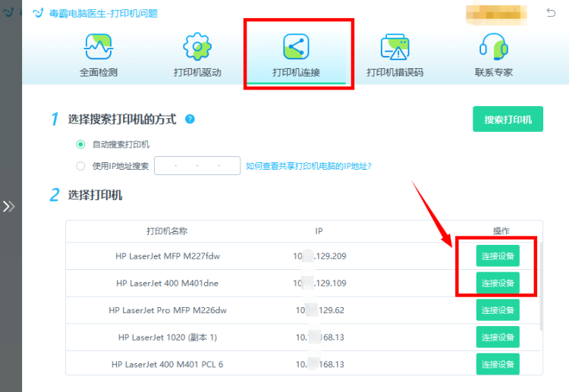Click the bird logo in title bar
The height and width of the screenshot is (392, 569).
coord(38,13)
